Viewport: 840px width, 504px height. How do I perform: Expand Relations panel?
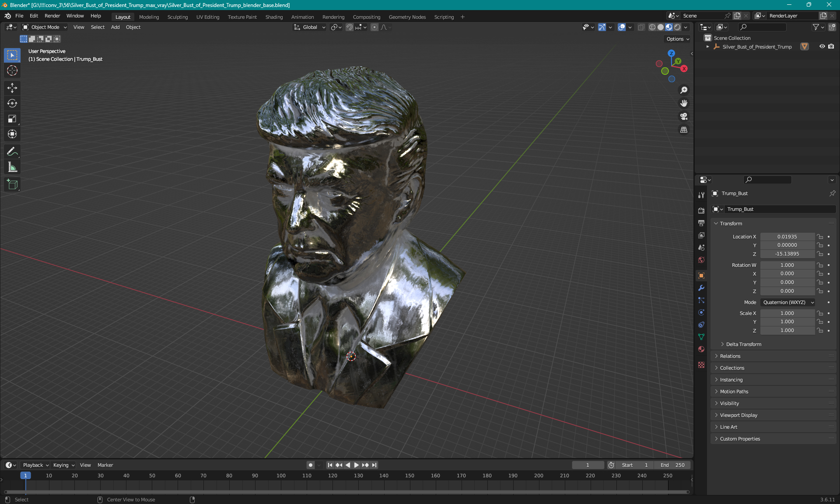pos(773,356)
